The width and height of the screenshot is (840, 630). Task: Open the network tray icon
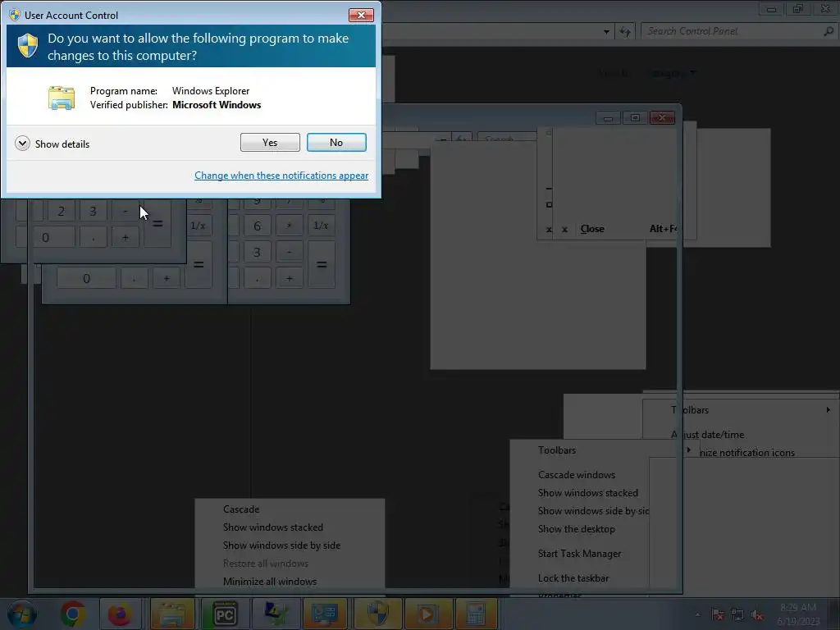tap(737, 614)
